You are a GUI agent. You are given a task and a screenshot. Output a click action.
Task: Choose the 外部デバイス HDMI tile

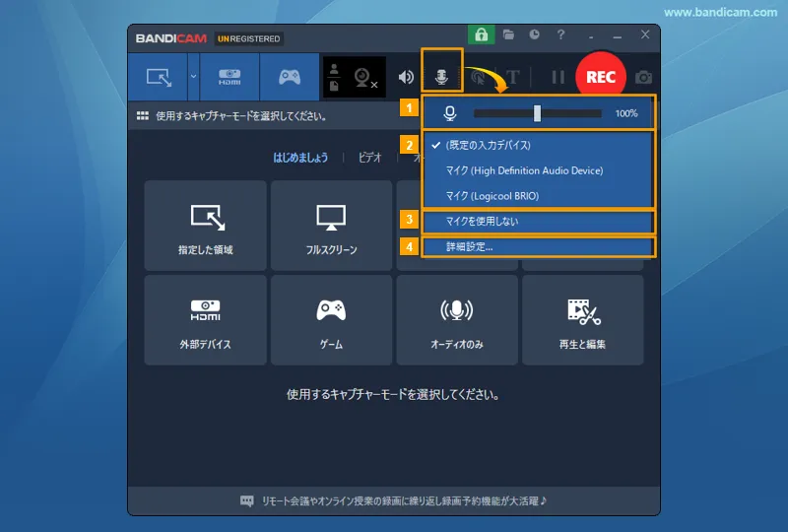(x=206, y=320)
